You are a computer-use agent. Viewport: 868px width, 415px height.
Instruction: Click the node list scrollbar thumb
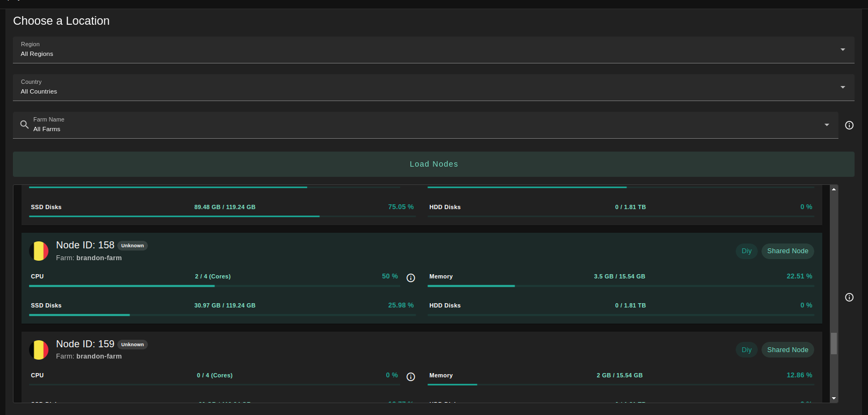pos(834,344)
